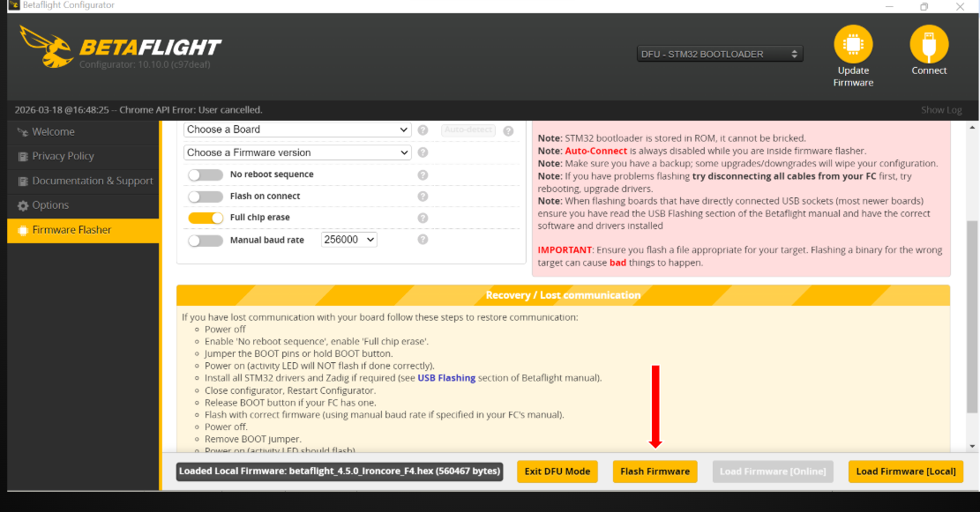The image size is (980, 512).
Task: Open the USB Flashing manual link
Action: click(x=445, y=378)
